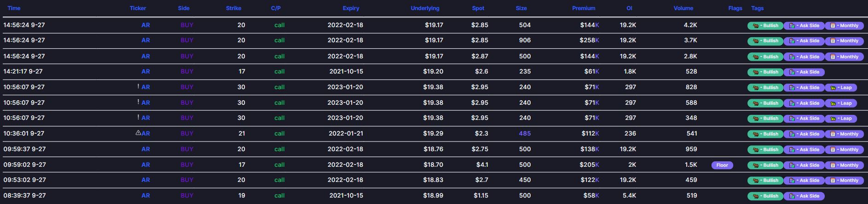
Task: Sort by the Time column header
Action: point(14,8)
